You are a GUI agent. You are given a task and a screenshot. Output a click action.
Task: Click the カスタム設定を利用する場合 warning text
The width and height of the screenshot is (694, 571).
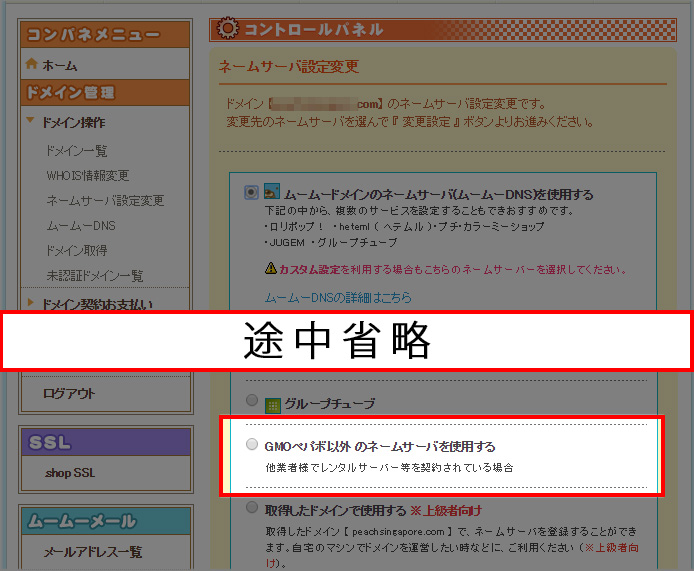(452, 269)
